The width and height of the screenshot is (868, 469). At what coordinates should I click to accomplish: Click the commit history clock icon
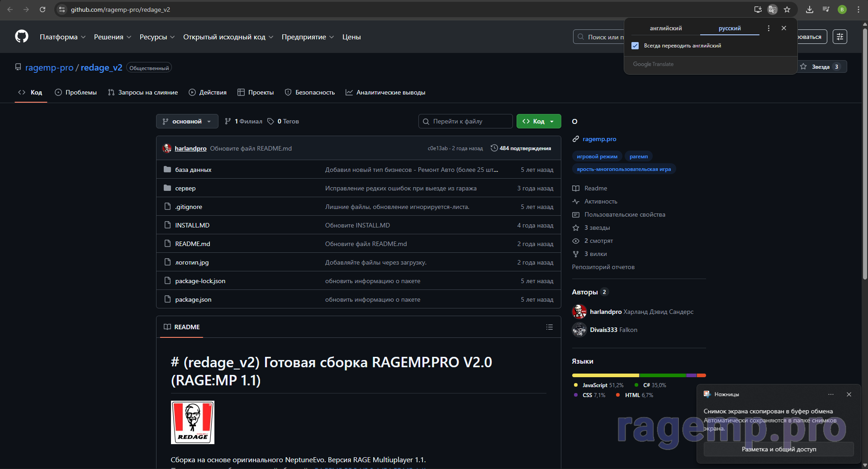tap(494, 148)
